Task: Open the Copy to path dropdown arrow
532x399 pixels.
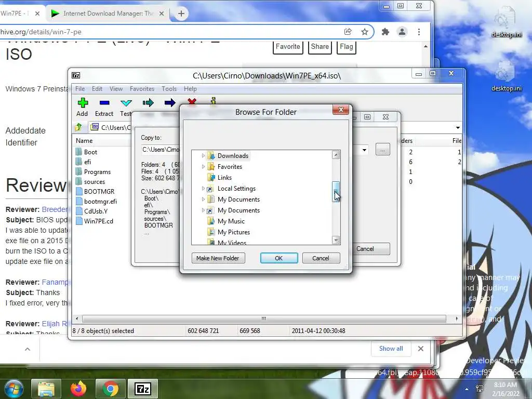Action: (364, 150)
